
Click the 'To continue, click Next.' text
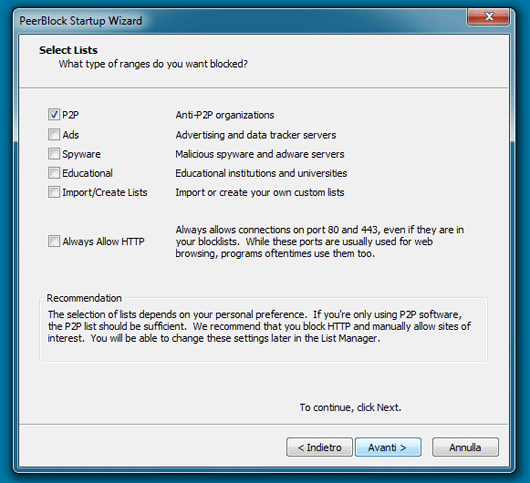click(350, 407)
